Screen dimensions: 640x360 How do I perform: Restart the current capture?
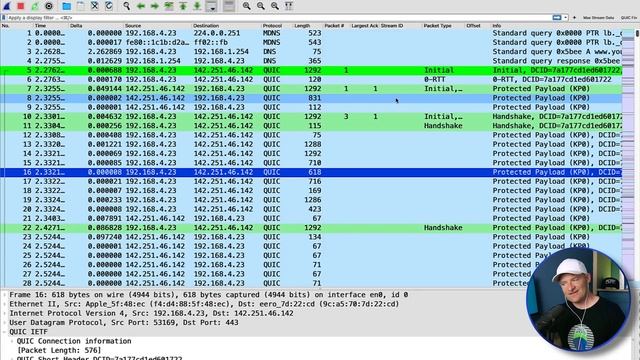pyautogui.click(x=35, y=6)
